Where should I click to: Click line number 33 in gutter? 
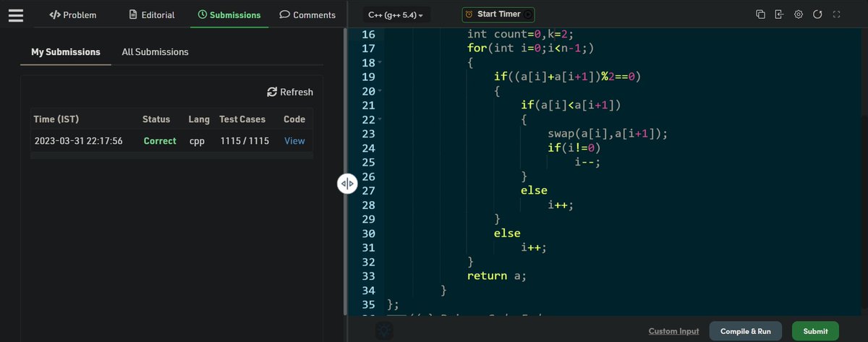(x=367, y=275)
